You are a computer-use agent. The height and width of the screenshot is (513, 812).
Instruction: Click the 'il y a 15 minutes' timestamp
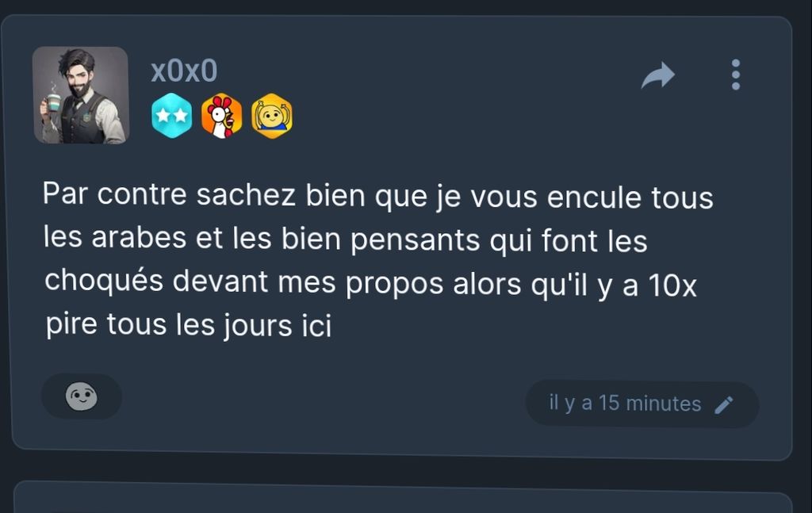625,403
